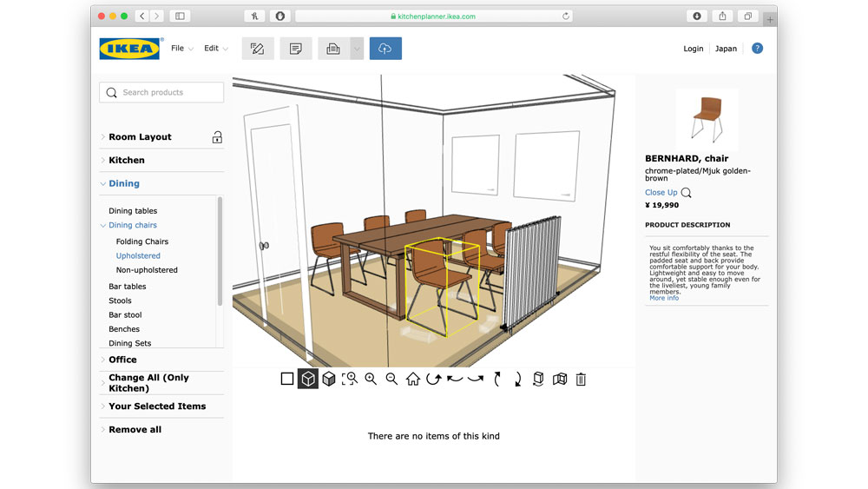Select Non-upholstered subcategory
This screenshot has height=489, width=868.
pyautogui.click(x=147, y=270)
